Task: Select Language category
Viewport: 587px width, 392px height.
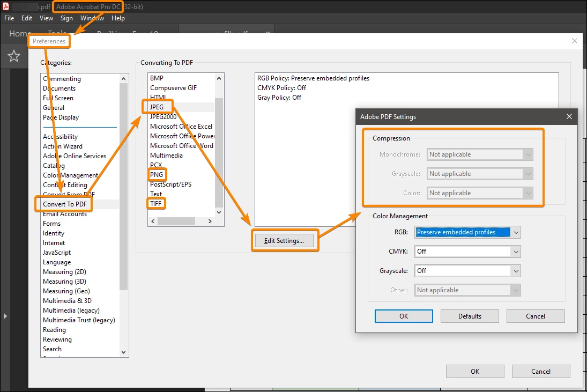Action: [x=57, y=262]
